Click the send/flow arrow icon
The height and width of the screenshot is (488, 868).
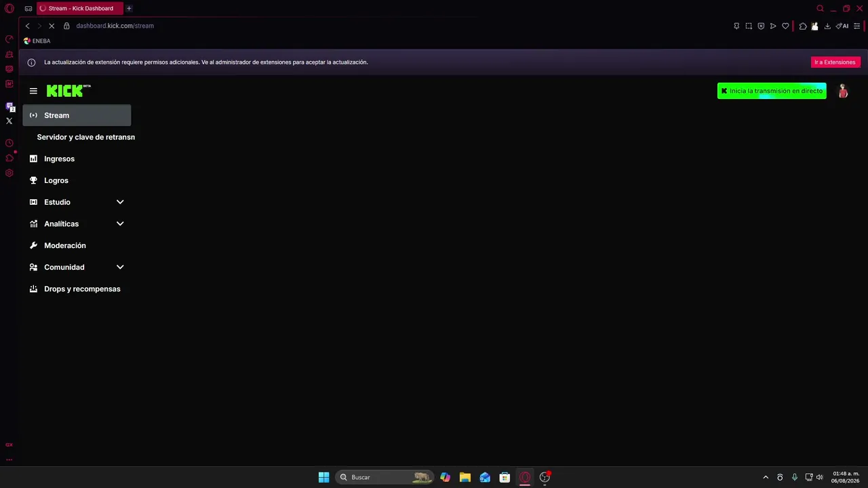[x=773, y=26]
